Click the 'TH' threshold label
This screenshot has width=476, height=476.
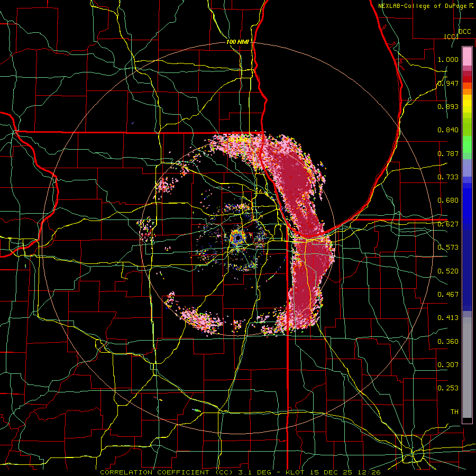pyautogui.click(x=454, y=412)
